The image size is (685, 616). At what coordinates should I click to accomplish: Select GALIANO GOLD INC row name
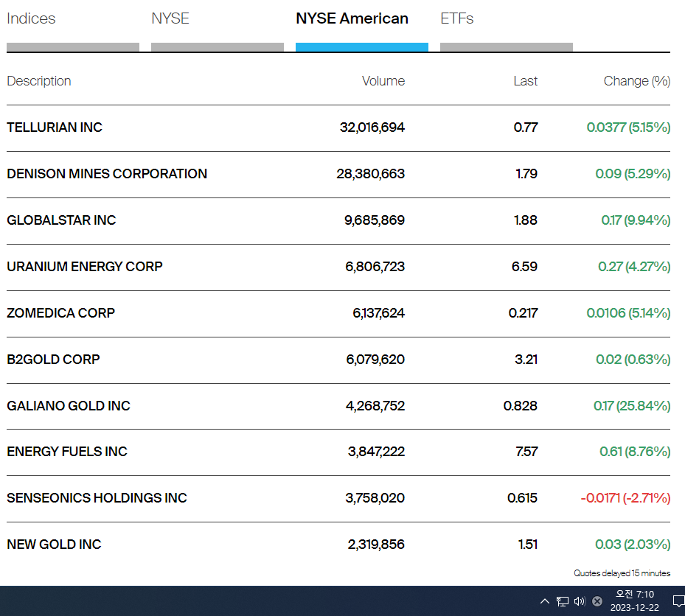69,405
